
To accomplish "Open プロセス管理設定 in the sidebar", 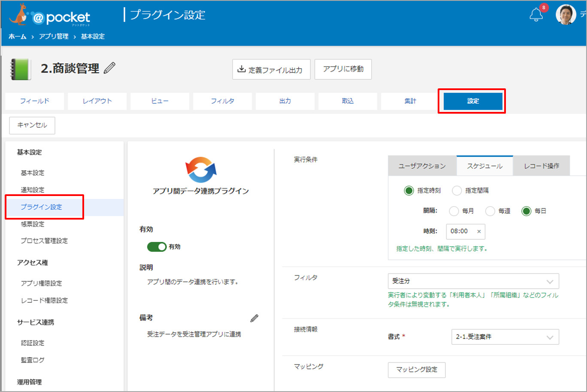I will [44, 241].
